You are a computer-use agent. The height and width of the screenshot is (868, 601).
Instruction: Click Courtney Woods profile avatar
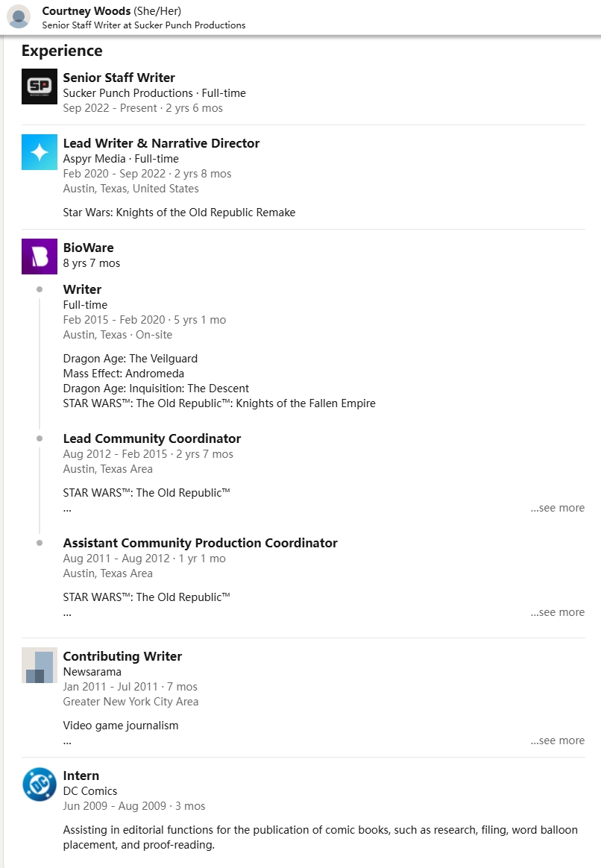(19, 16)
